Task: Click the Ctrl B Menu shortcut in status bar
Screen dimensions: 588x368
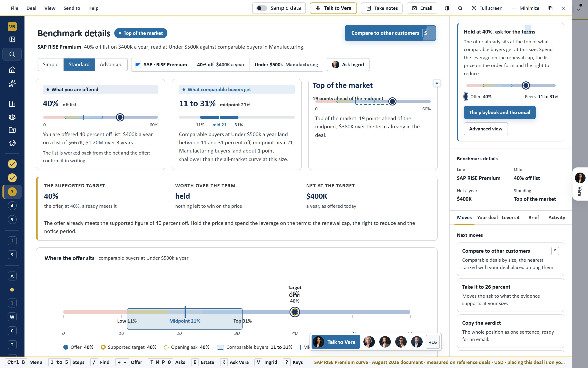Action: [24, 362]
